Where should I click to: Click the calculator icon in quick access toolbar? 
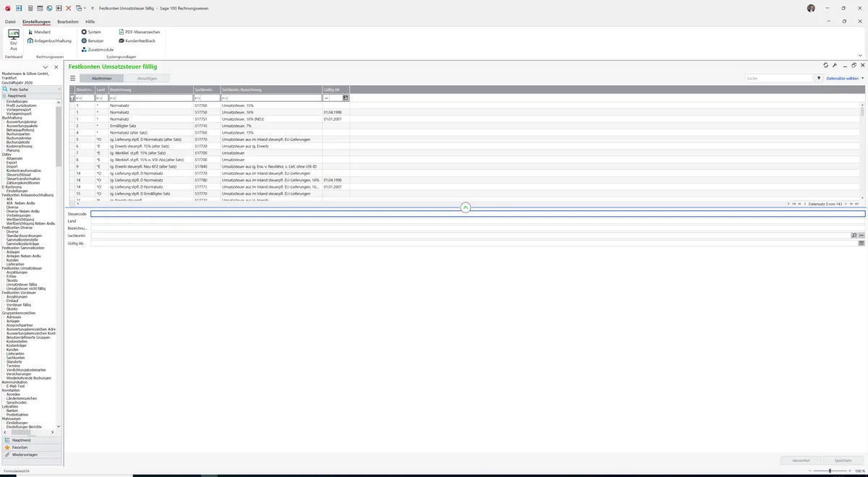click(x=30, y=7)
